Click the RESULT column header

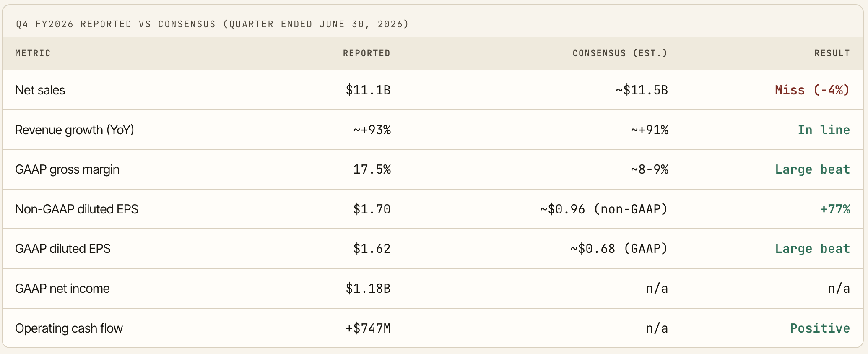(832, 53)
